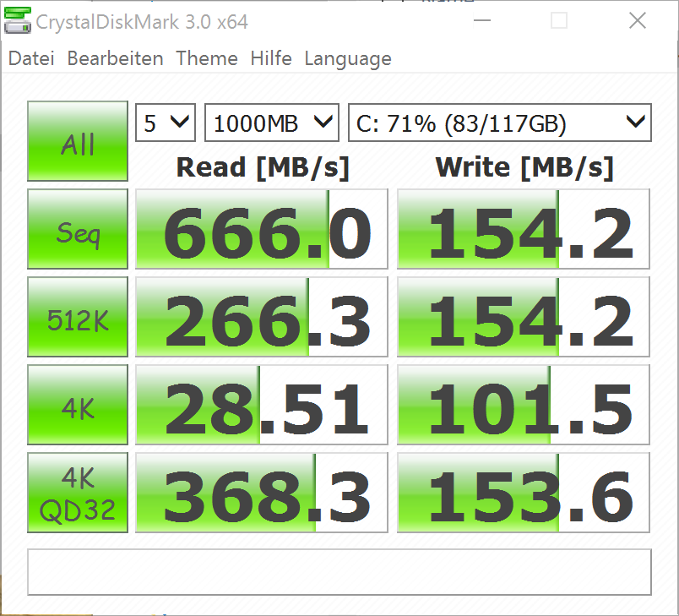This screenshot has width=679, height=616.
Task: Click the Seq write result 154.2
Action: [x=524, y=229]
